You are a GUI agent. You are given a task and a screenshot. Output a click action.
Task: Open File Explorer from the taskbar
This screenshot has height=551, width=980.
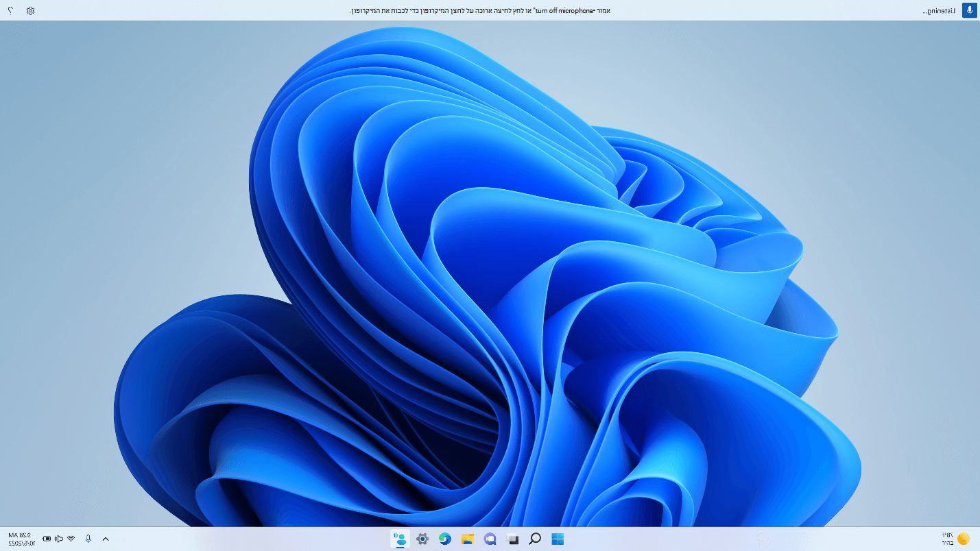(467, 539)
